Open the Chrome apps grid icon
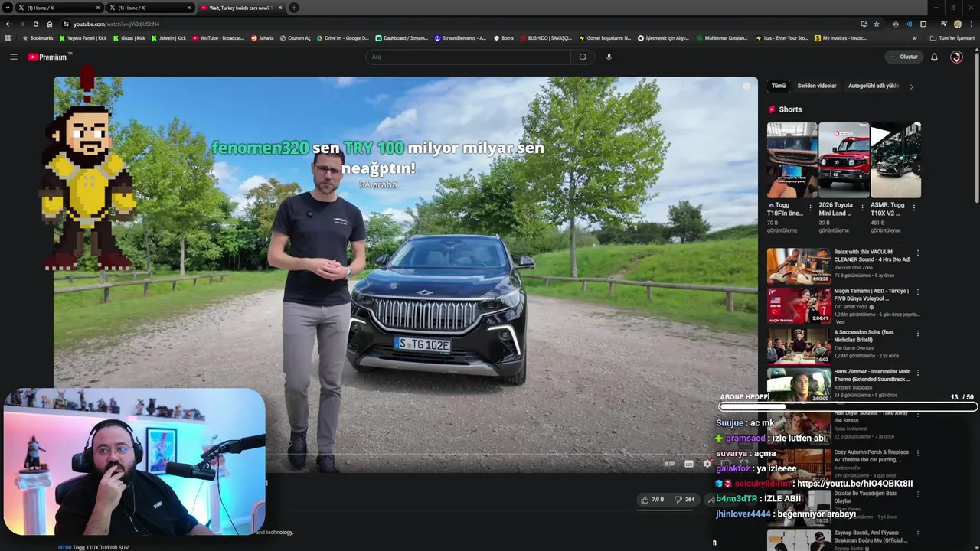The height and width of the screenshot is (551, 980). pos(8,37)
